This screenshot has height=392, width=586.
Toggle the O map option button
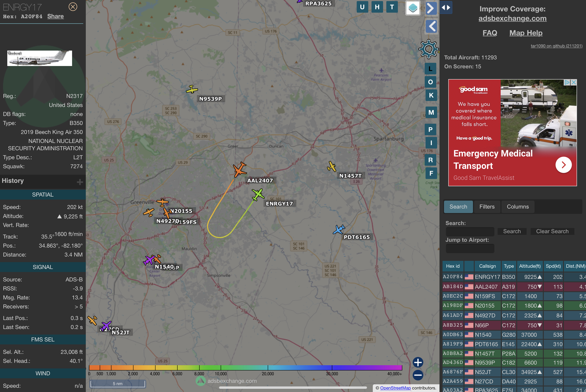coord(430,82)
